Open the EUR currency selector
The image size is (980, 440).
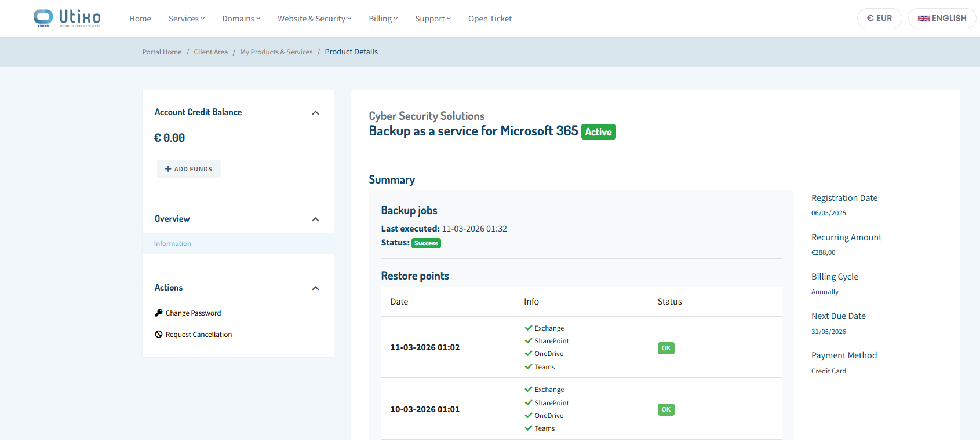point(879,18)
